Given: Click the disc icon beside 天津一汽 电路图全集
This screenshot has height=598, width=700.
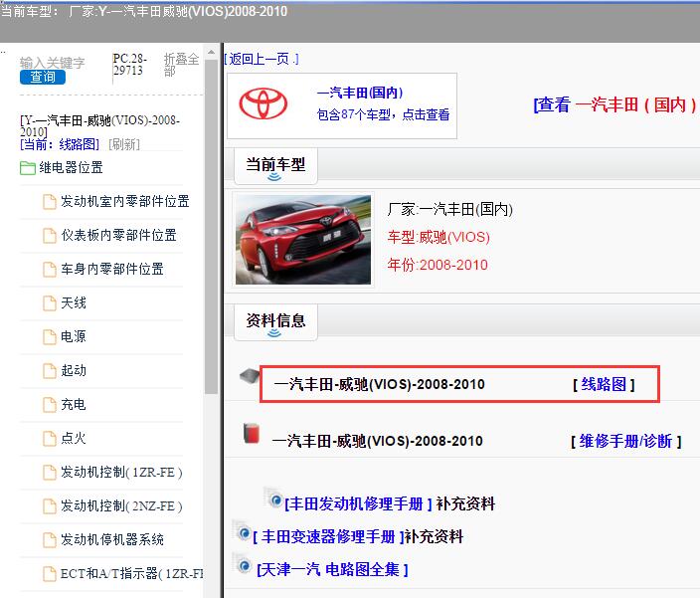Looking at the screenshot, I should click(x=243, y=563).
